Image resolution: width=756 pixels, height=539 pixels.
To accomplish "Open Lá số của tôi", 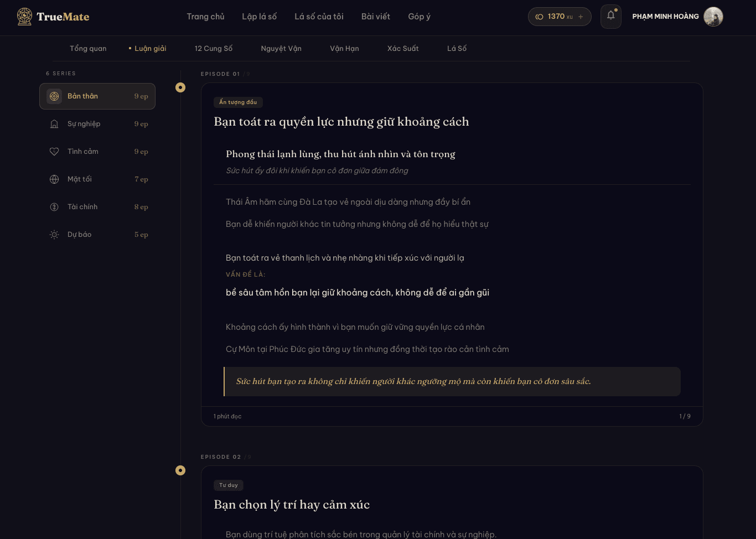I will [319, 17].
